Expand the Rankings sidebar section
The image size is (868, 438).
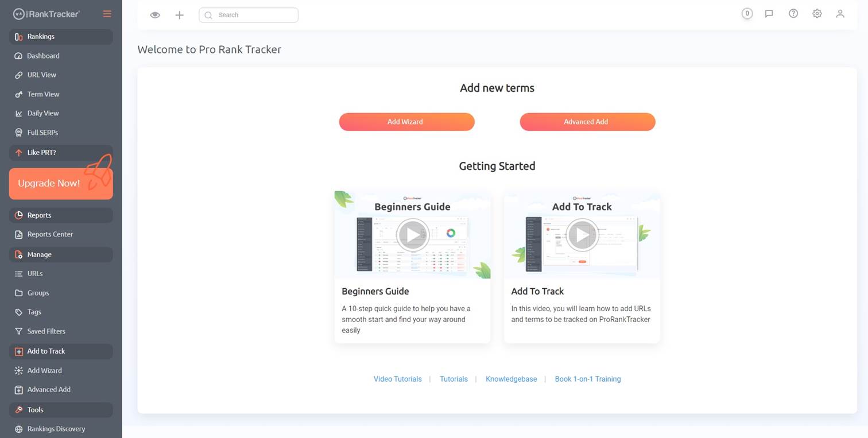(61, 36)
